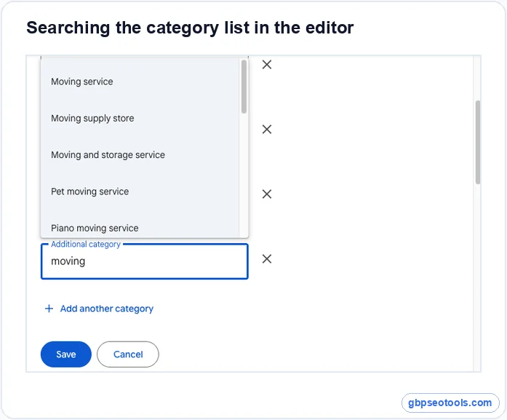Viewport: 507px width, 420px height.
Task: Save the category changes
Action: tap(66, 354)
